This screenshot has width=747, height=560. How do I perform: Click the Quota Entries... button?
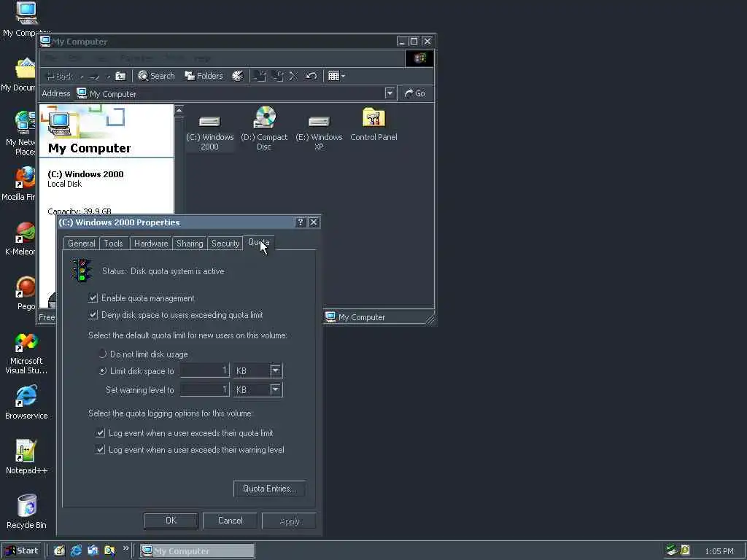click(270, 489)
